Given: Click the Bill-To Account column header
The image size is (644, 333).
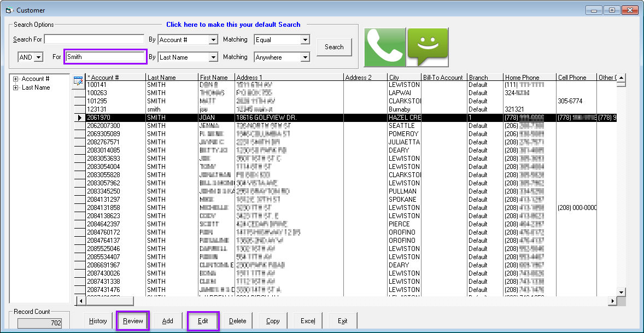Looking at the screenshot, I should 443,77.
